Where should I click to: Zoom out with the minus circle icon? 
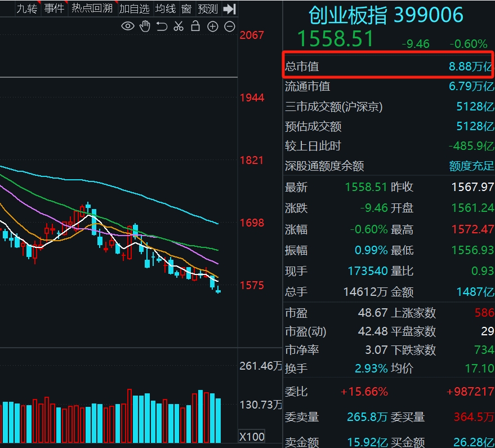coord(229,26)
